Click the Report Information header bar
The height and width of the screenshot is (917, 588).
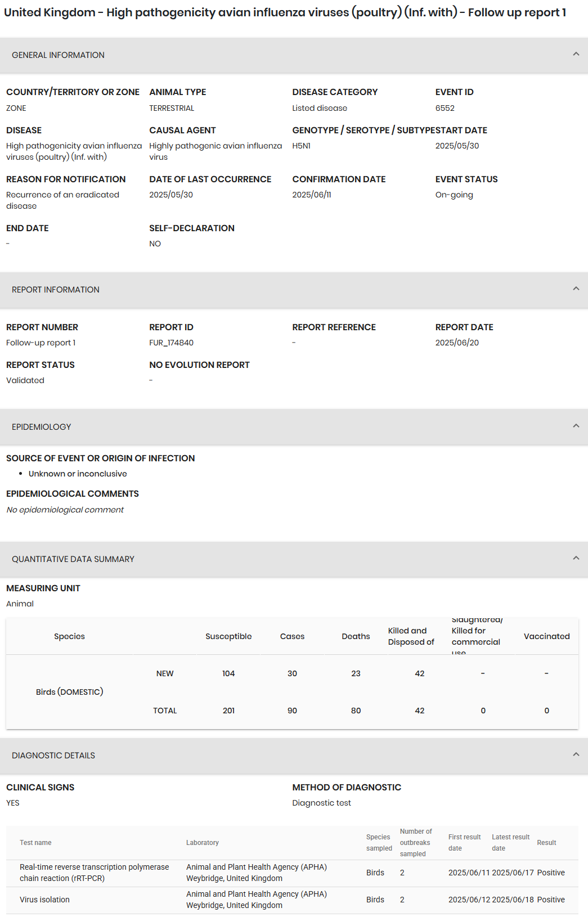coord(294,290)
